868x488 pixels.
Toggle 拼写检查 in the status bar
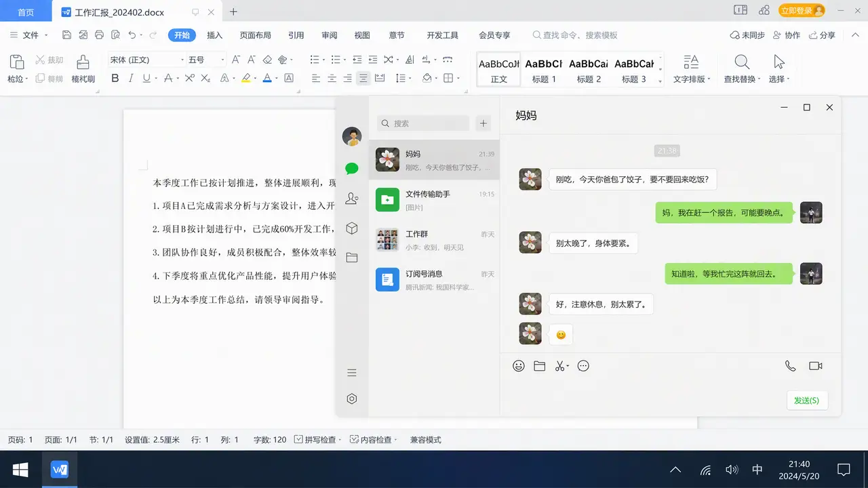pyautogui.click(x=316, y=440)
